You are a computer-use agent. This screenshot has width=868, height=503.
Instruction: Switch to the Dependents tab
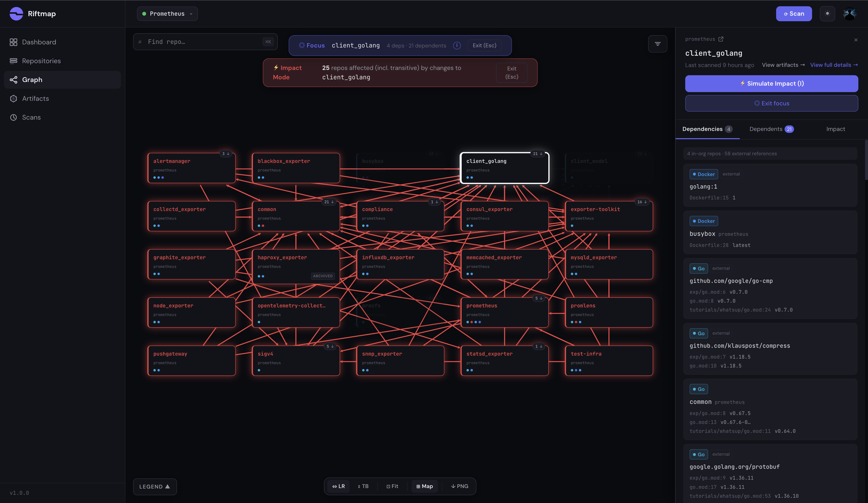(772, 129)
